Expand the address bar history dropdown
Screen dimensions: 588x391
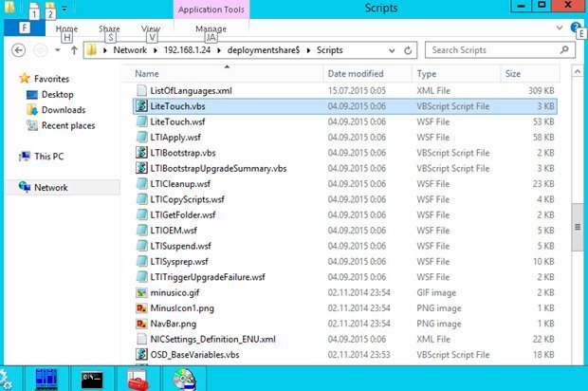(x=392, y=50)
